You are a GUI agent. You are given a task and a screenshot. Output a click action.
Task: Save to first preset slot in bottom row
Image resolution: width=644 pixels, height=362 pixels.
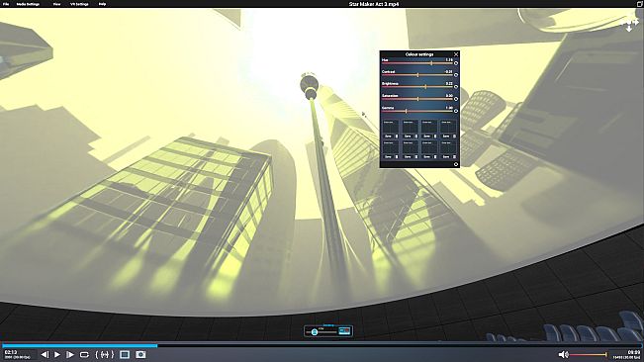(x=388, y=157)
